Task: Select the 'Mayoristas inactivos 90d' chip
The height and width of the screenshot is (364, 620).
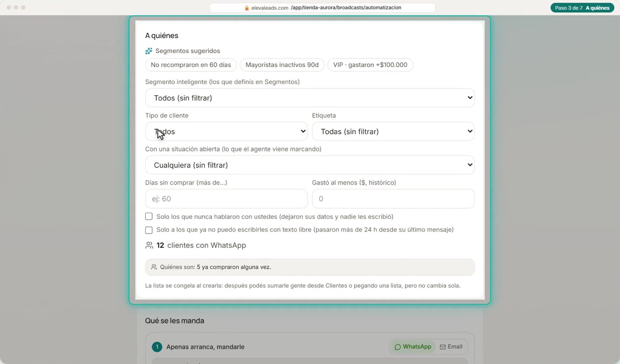Action: [x=282, y=65]
